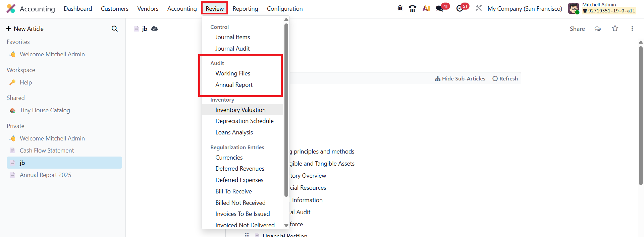Image resolution: width=644 pixels, height=237 pixels.
Task: Search articles with the magnifier icon
Action: click(x=115, y=29)
